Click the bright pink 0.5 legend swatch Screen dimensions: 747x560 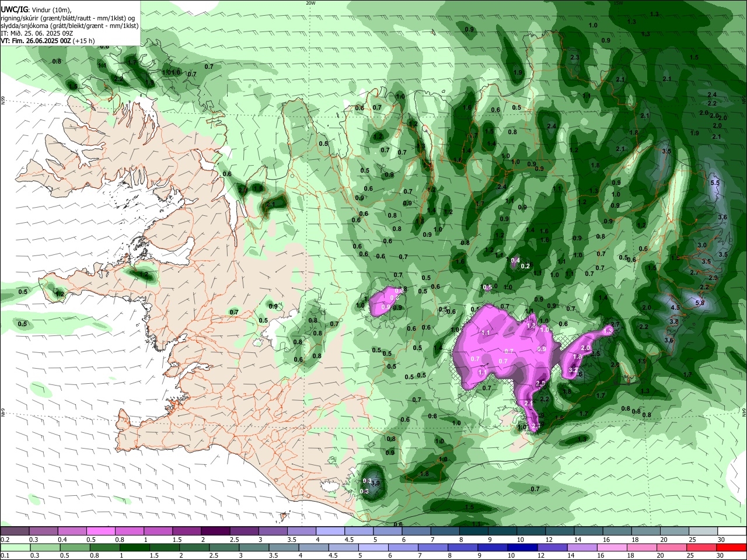(100, 531)
